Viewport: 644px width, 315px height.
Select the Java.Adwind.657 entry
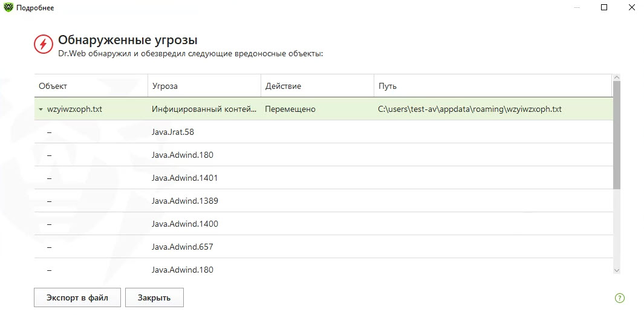click(182, 247)
